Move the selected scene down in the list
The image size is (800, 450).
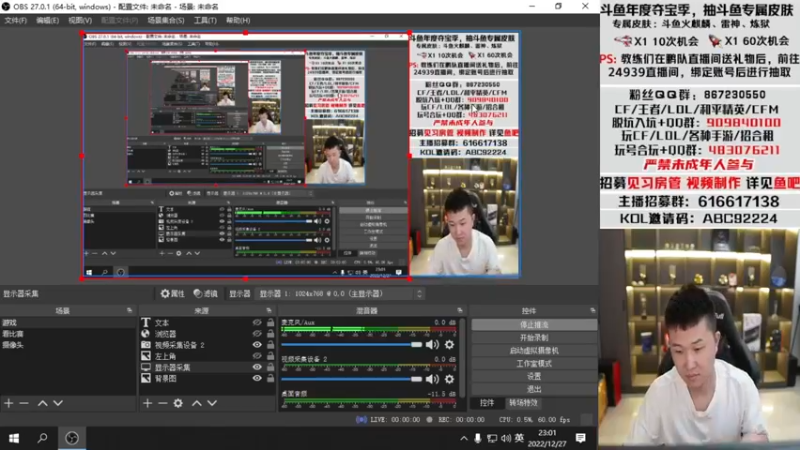tap(58, 403)
